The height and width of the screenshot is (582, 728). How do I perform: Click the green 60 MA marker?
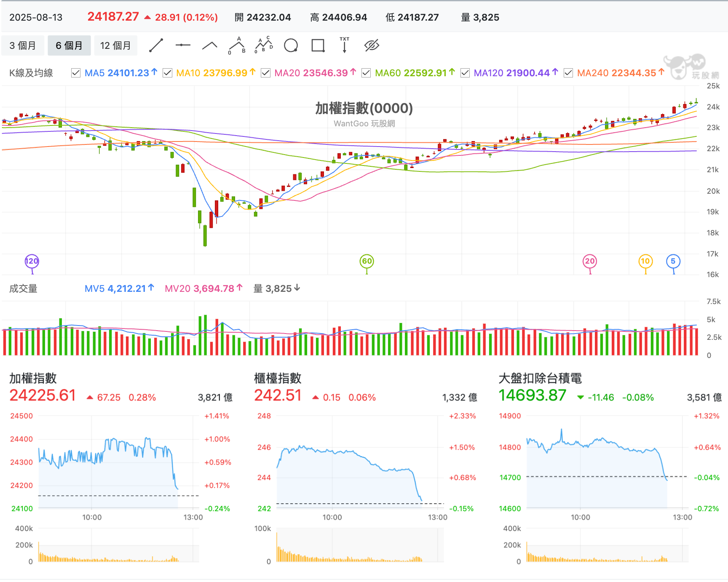367,261
